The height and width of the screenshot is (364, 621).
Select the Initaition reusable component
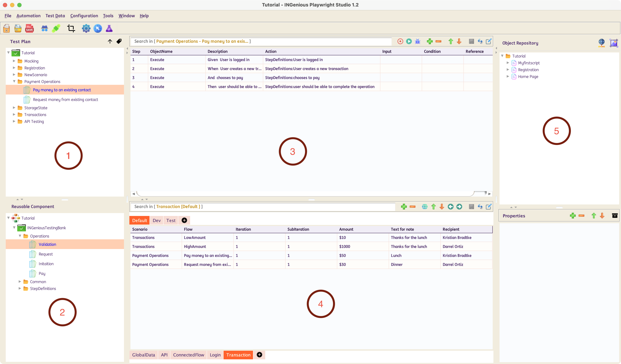click(46, 264)
